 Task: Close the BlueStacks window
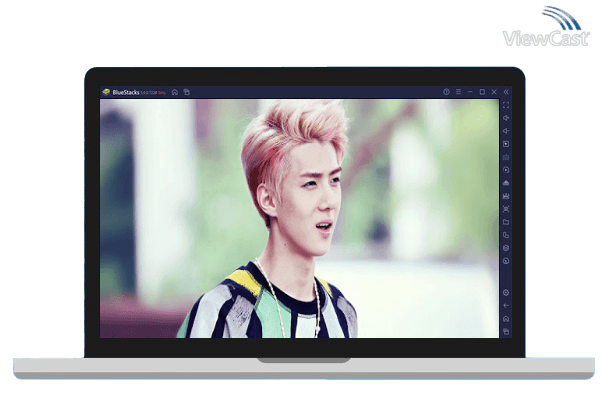pyautogui.click(x=494, y=92)
